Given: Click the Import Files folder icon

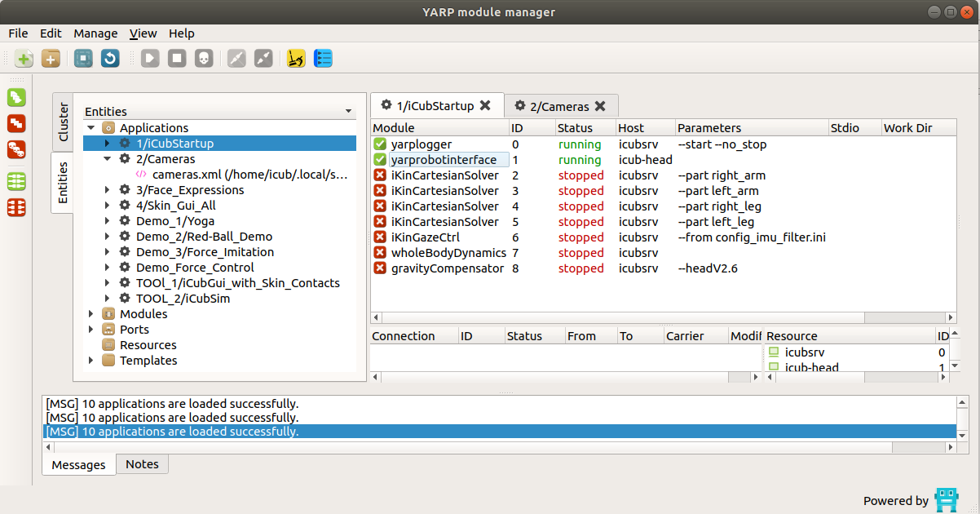Looking at the screenshot, I should click(51, 59).
